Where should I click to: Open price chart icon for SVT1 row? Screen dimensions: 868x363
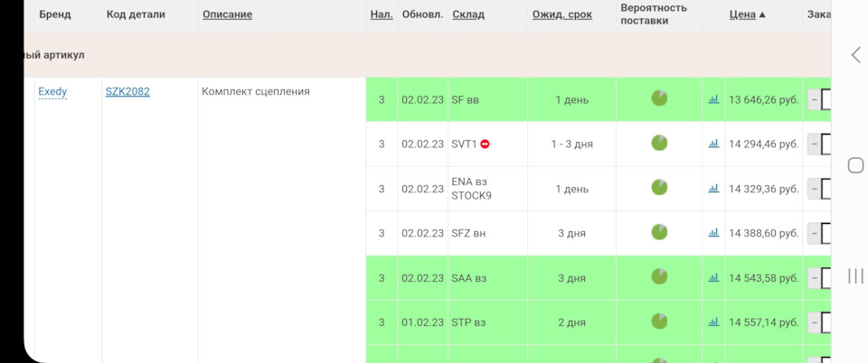(x=713, y=144)
